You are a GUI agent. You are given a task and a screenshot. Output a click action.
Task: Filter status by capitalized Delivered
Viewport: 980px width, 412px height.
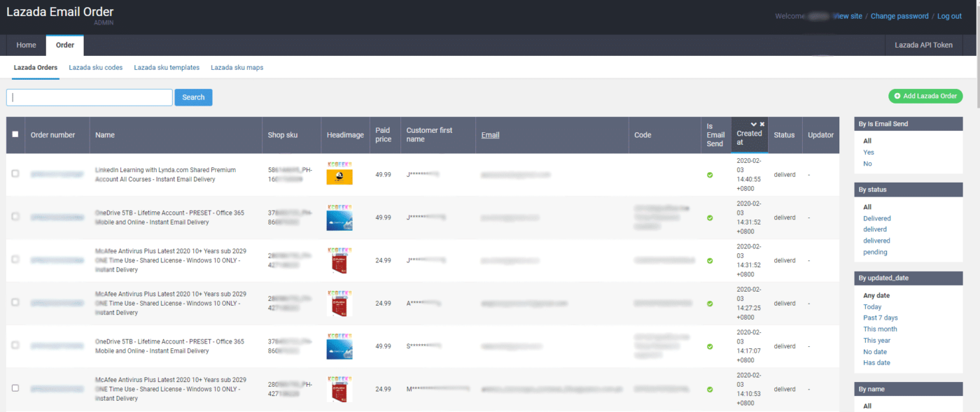[877, 218]
